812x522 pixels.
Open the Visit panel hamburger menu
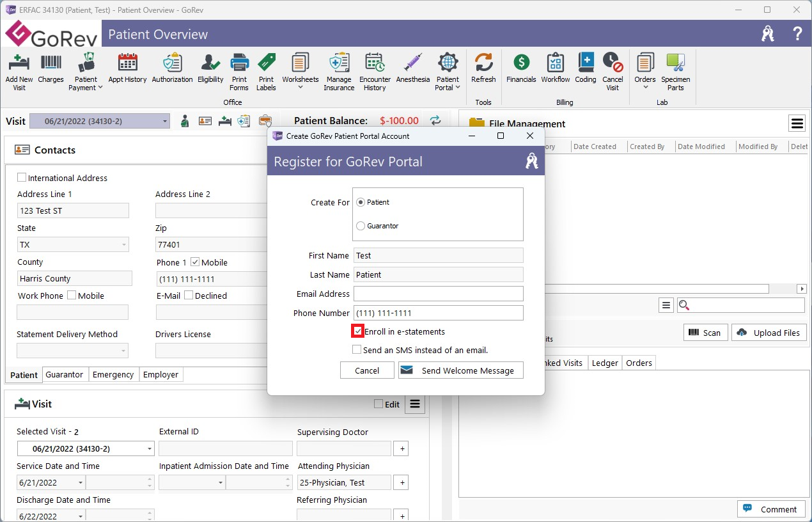point(415,404)
